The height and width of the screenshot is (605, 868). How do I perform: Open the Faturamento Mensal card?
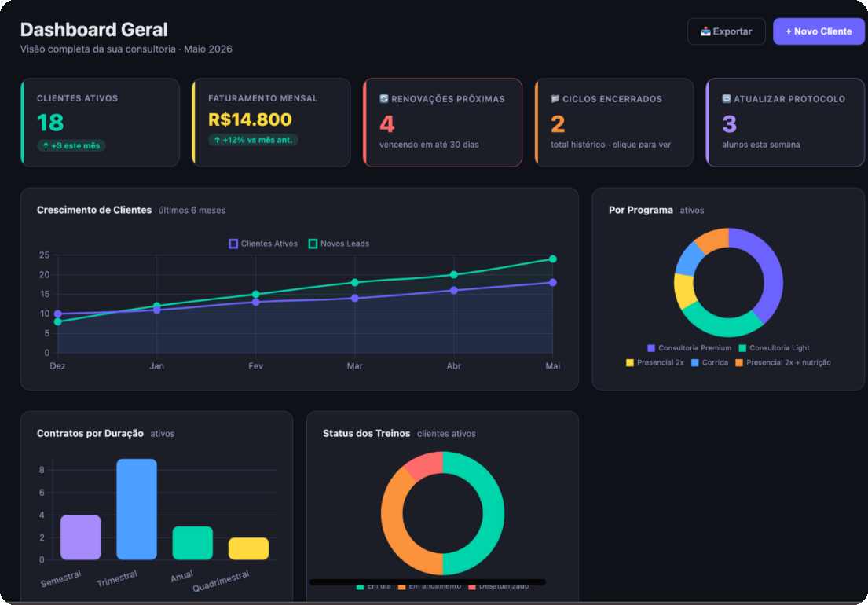pos(271,123)
